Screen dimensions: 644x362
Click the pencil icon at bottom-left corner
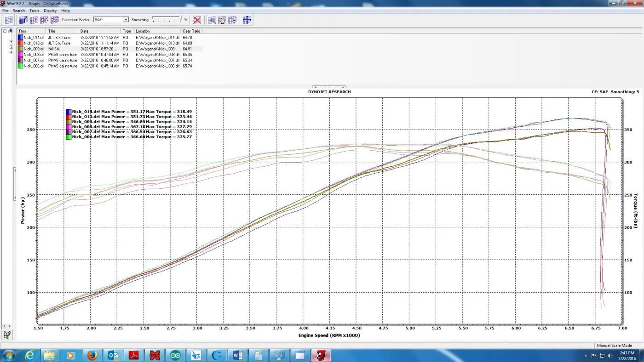click(x=7, y=335)
